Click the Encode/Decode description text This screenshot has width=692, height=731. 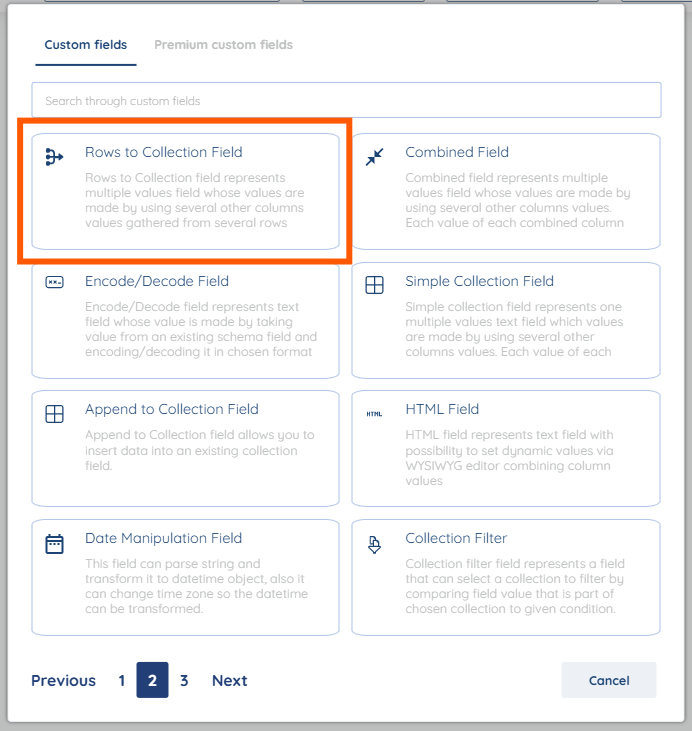click(201, 329)
